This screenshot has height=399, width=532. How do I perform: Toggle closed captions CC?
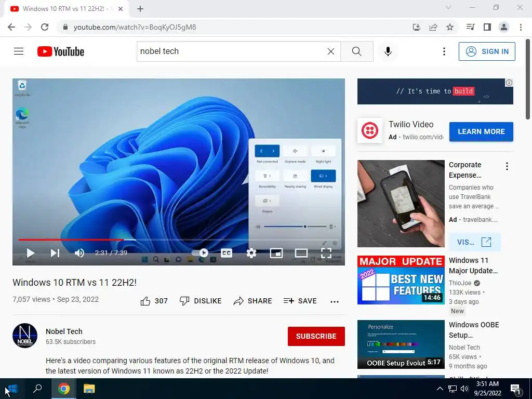(x=227, y=253)
